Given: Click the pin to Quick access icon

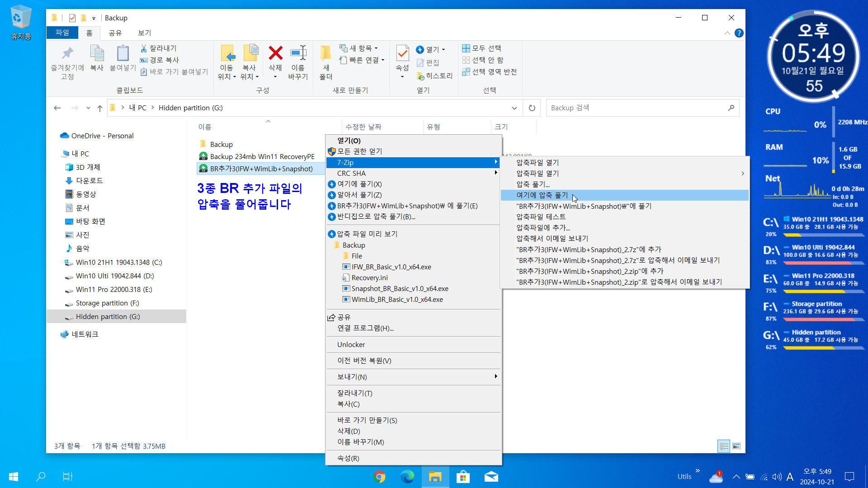Looking at the screenshot, I should [x=67, y=53].
